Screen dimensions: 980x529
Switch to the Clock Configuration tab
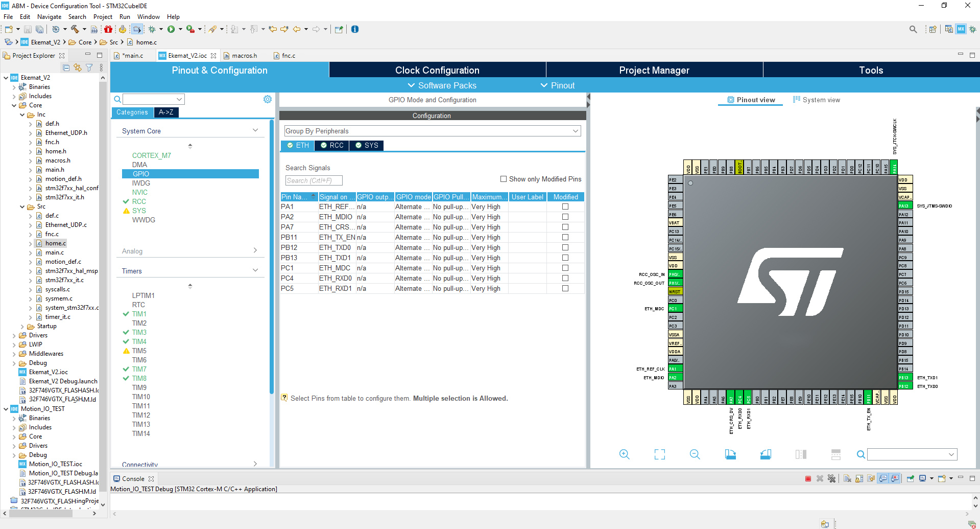pyautogui.click(x=437, y=70)
